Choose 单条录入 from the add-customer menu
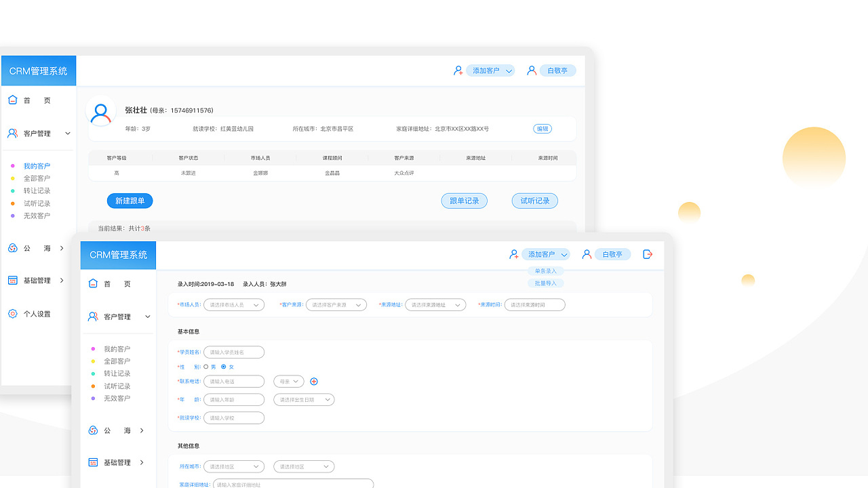The height and width of the screenshot is (488, 868). (x=546, y=271)
